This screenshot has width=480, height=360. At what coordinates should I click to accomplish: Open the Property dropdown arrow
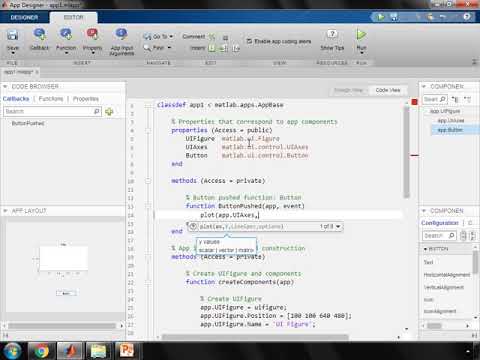[x=93, y=54]
